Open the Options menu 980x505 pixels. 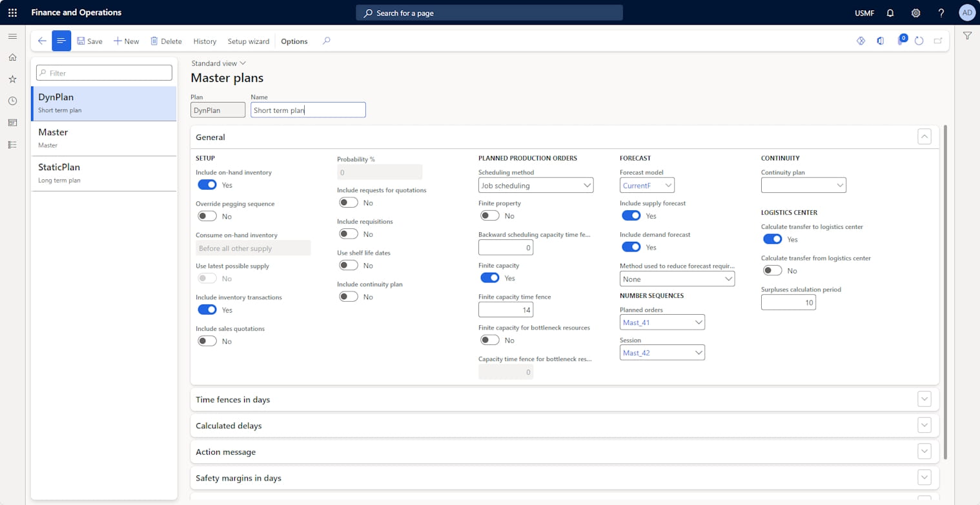294,41
